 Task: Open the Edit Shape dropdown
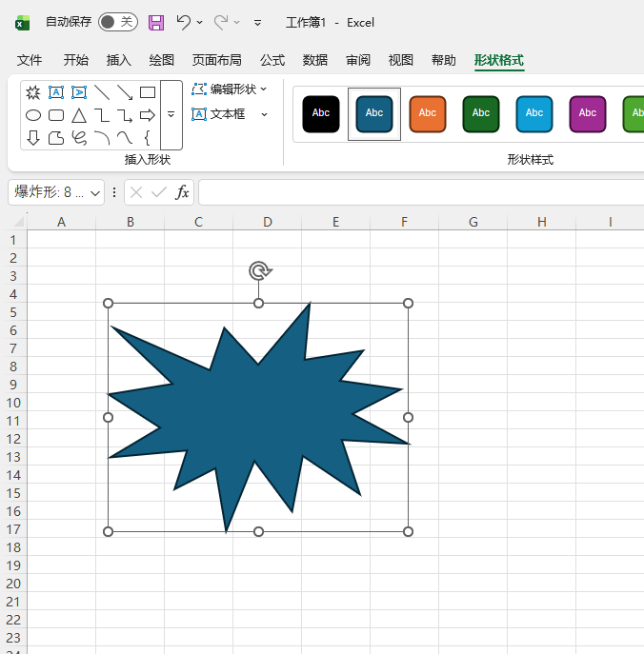click(x=230, y=89)
